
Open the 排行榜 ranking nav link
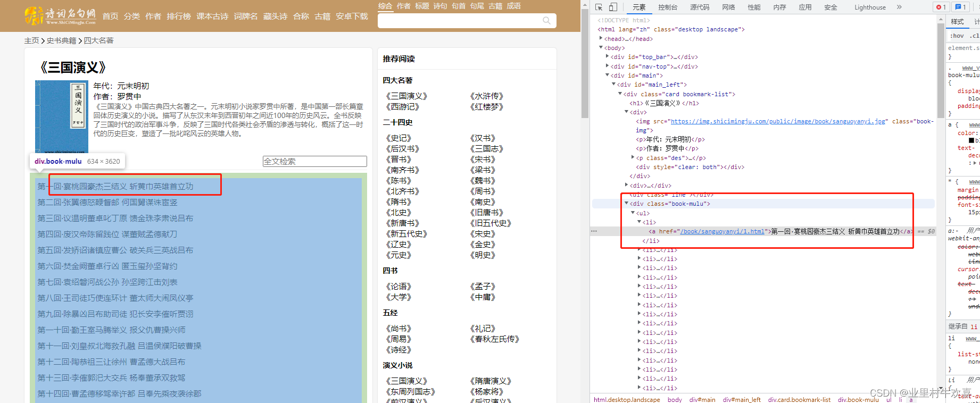pos(179,16)
